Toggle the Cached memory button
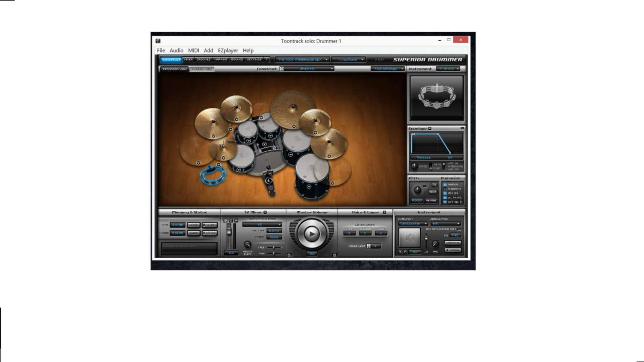Screen dimensions: 644x362 point(210,233)
